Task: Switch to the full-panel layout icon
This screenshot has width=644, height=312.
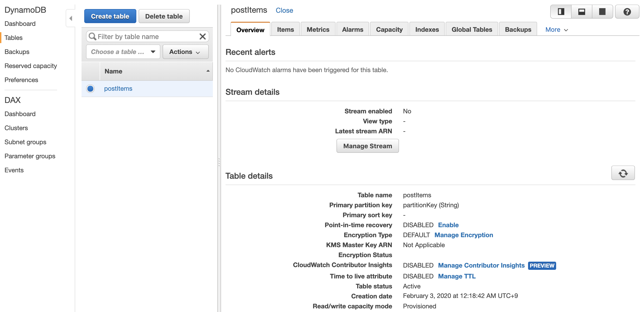Action: (602, 12)
